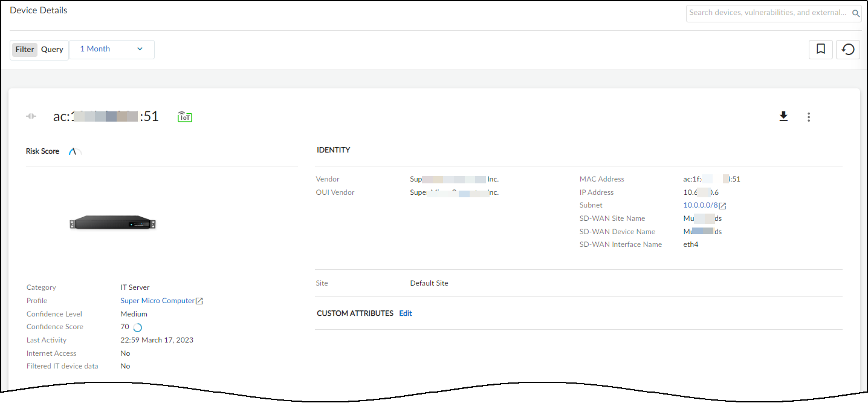This screenshot has width=868, height=403.
Task: Edit the custom attributes
Action: pos(406,313)
